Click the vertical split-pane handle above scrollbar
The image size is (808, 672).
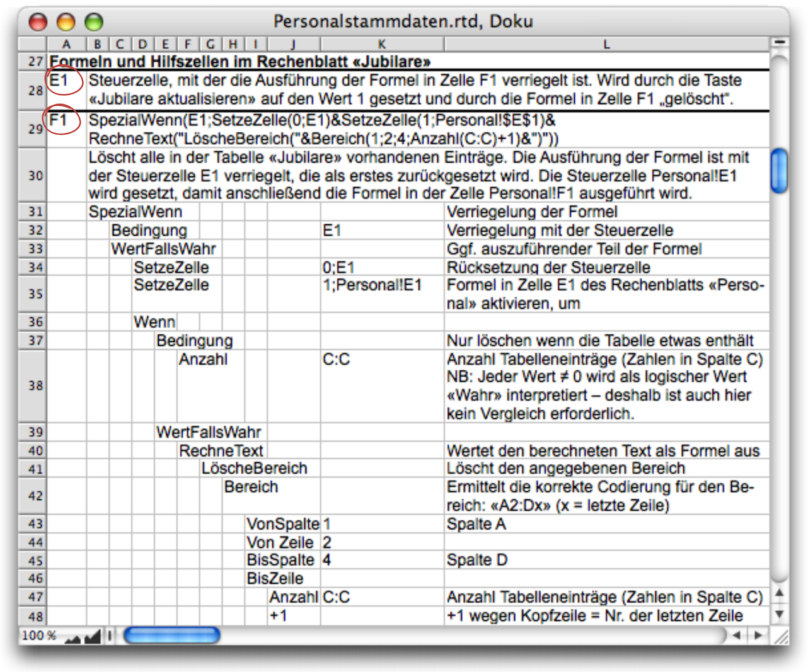click(779, 42)
